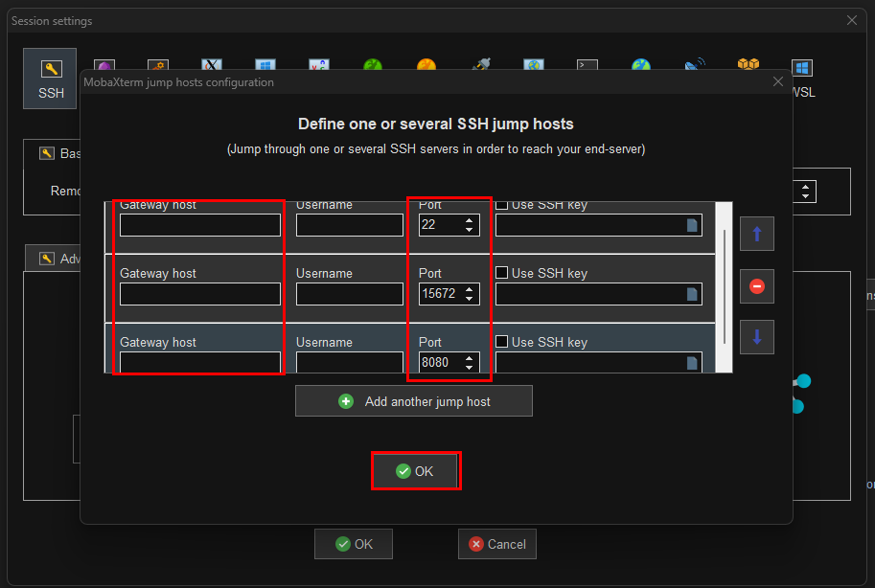The height and width of the screenshot is (588, 875).
Task: Browse for SSH key file in port 8080 row
Action: click(692, 363)
